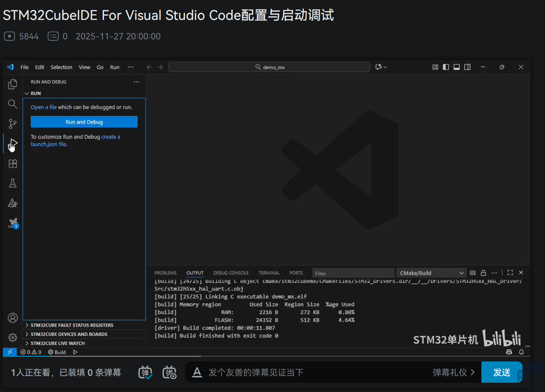Close the bottom panel

click(521, 273)
